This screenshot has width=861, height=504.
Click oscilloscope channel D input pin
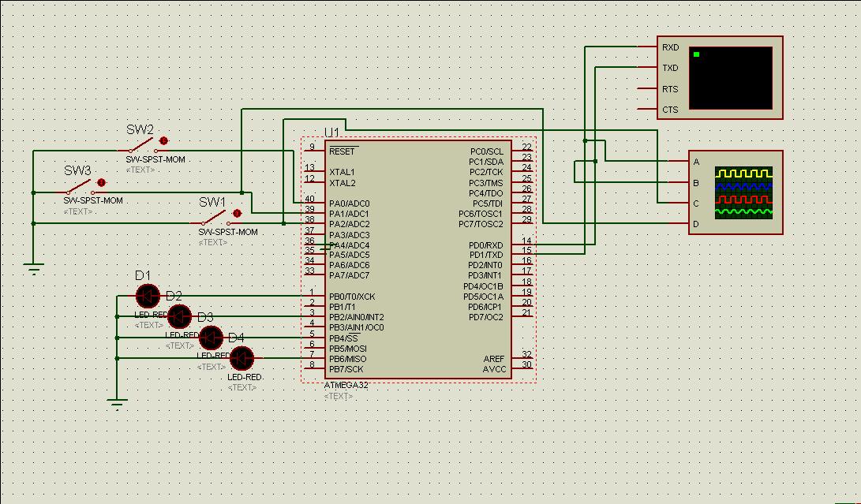click(679, 224)
